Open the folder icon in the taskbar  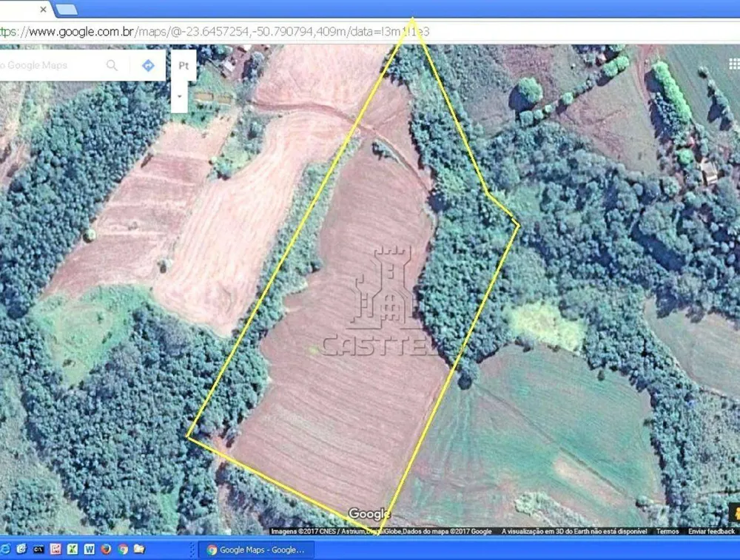139,549
